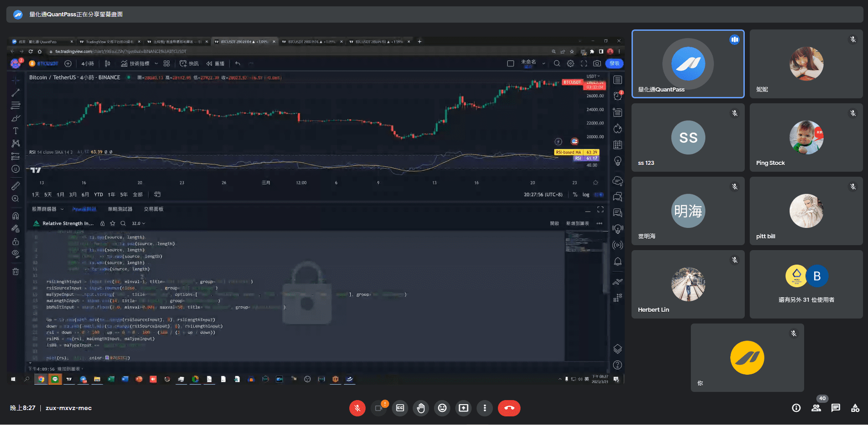The height and width of the screenshot is (425, 868).
Task: Open 技術指標 indicators dialog
Action: point(135,63)
